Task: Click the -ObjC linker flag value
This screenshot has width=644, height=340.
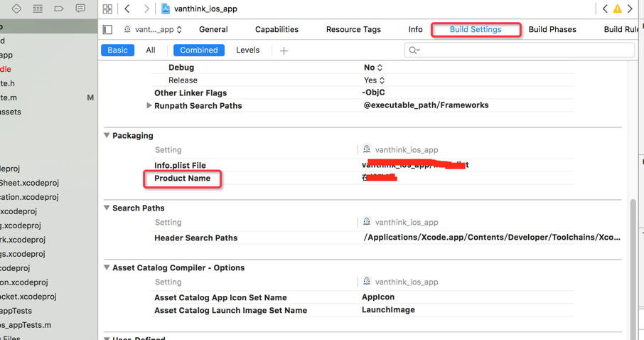Action: 373,92
